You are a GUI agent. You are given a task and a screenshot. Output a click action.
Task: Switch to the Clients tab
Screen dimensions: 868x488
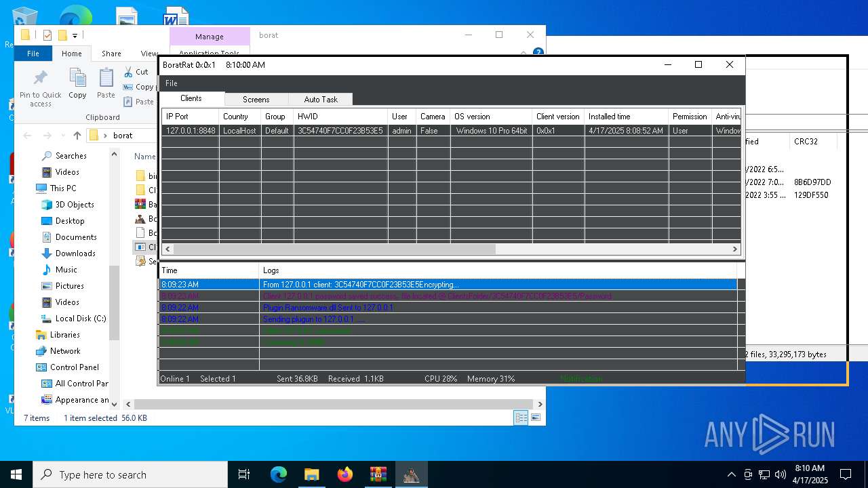[191, 98]
